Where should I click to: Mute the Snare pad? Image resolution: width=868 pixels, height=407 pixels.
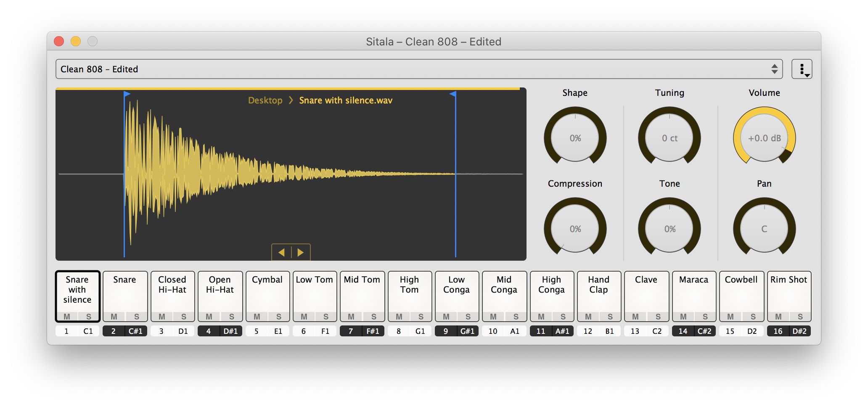(x=113, y=317)
